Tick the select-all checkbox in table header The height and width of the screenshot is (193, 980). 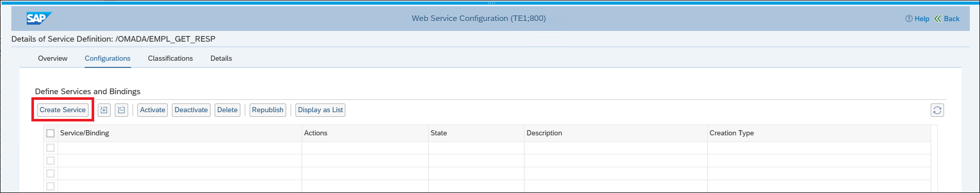tap(50, 133)
